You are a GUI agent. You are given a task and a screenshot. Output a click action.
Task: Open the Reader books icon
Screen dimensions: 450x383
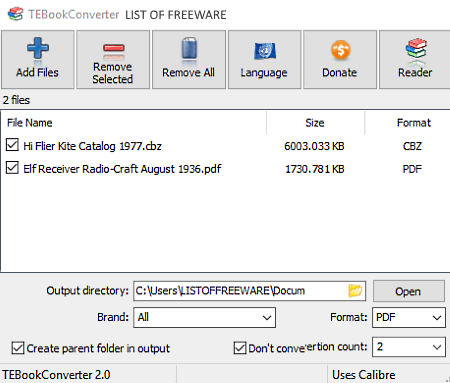coord(416,49)
